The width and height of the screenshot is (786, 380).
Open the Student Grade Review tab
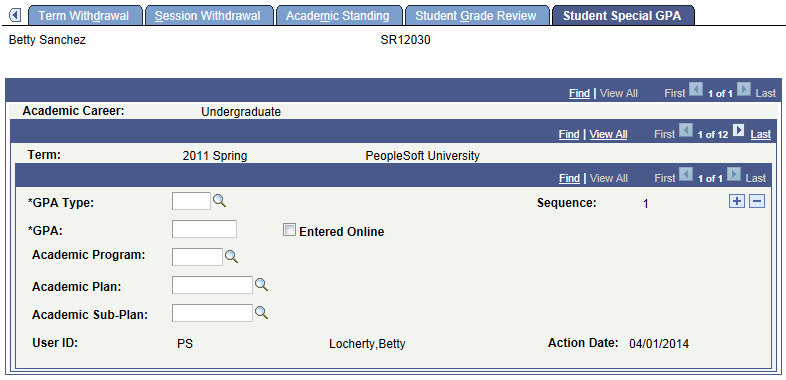coord(477,16)
